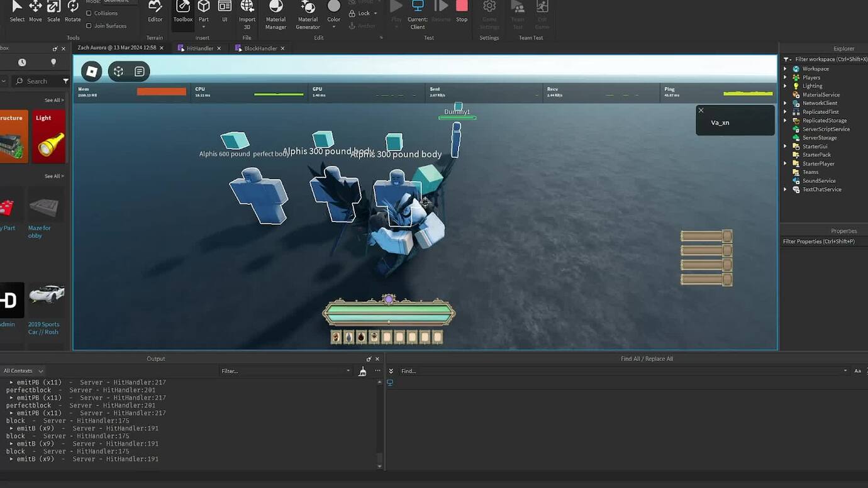The height and width of the screenshot is (488, 868).
Task: Open the All Contexts dropdown in Output
Action: coord(24,370)
